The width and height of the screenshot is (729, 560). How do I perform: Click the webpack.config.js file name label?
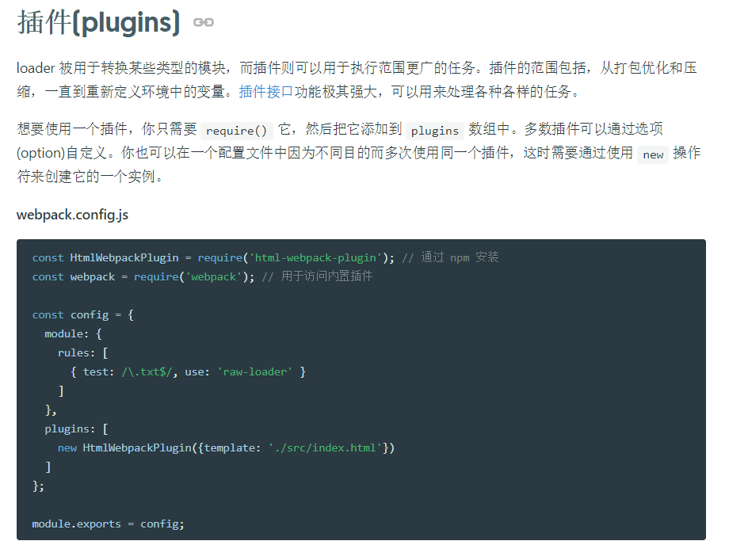click(72, 215)
